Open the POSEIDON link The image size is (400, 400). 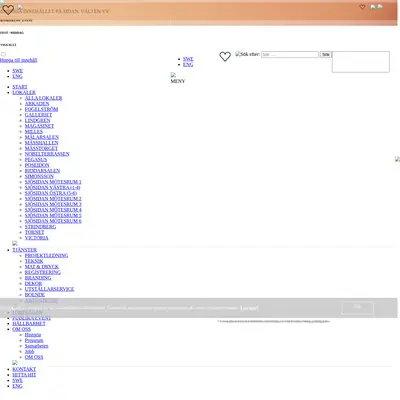37,165
